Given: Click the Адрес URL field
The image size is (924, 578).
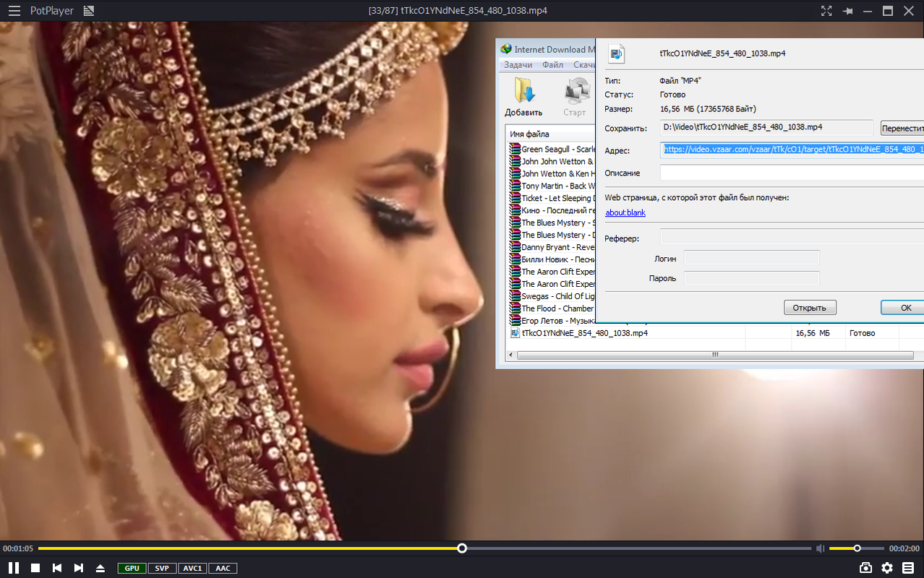Looking at the screenshot, I should tap(792, 150).
